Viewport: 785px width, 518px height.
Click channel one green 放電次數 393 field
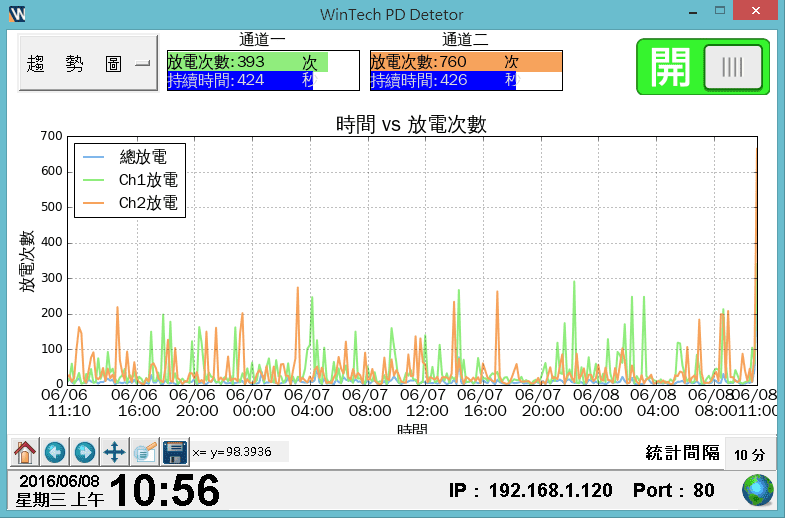coord(247,62)
